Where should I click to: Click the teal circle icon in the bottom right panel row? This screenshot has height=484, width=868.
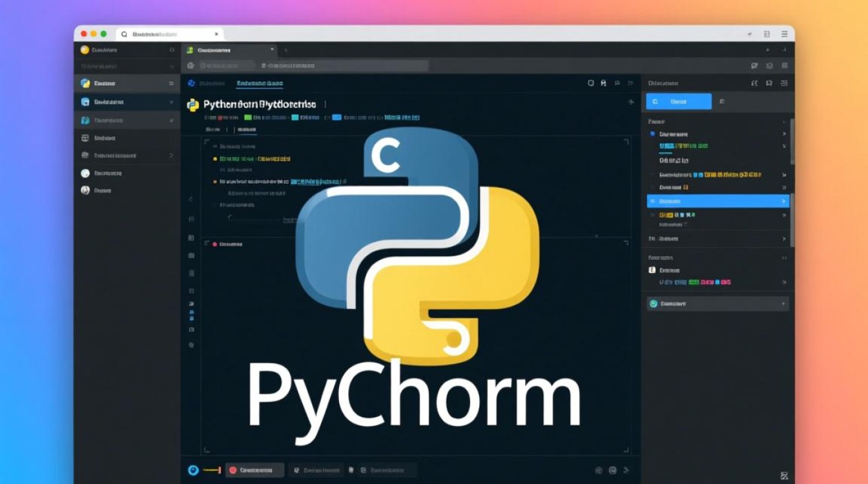[653, 303]
